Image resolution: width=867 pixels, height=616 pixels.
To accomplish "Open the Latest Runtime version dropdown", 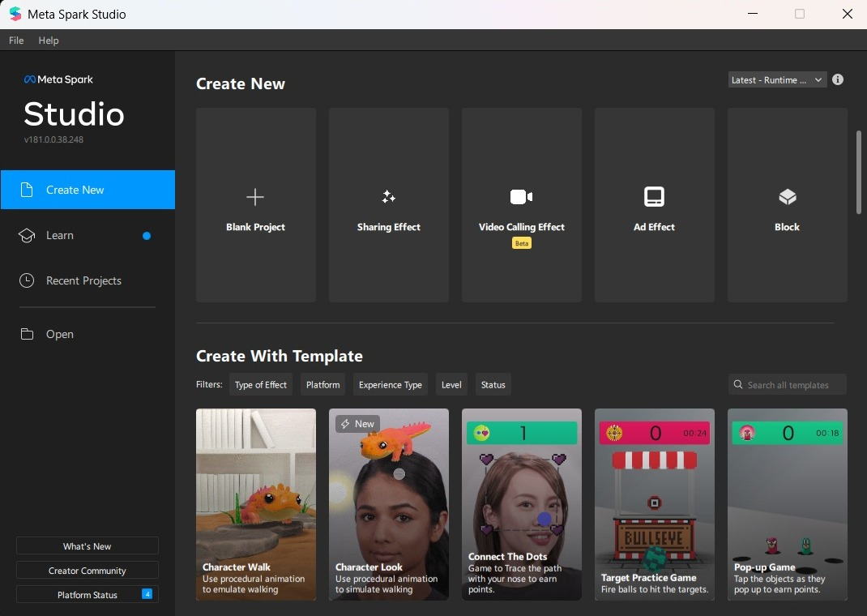I will (777, 80).
